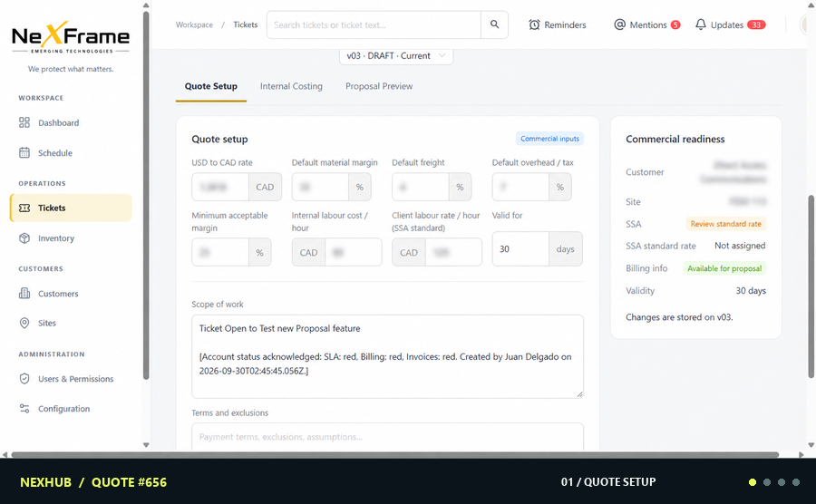Click the search magnifier button
This screenshot has height=504, width=816.
point(494,24)
